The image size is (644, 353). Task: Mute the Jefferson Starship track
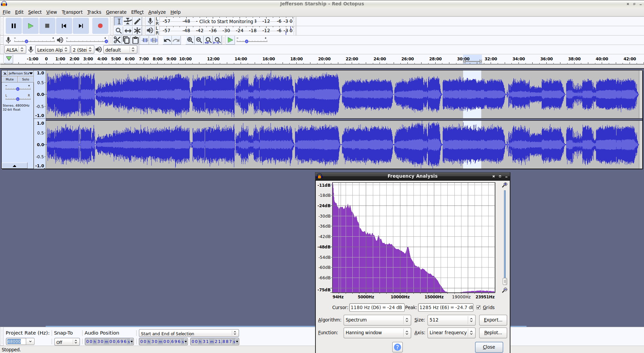[10, 79]
